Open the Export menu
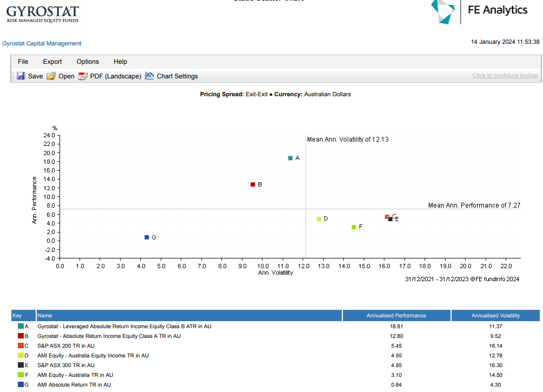This screenshot has width=543, height=392. click(x=52, y=62)
